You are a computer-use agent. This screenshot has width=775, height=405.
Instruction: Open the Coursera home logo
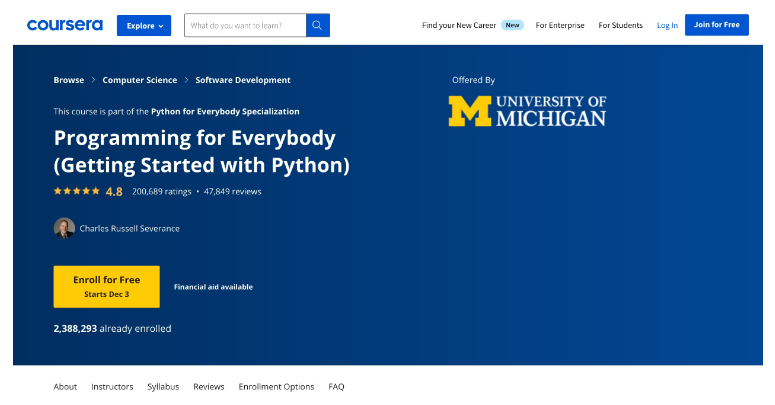click(65, 25)
